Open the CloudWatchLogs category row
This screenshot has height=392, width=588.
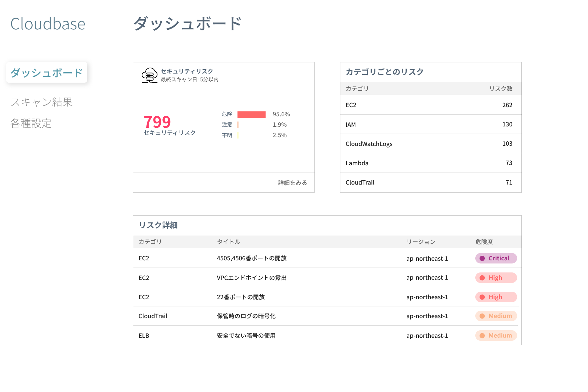431,144
